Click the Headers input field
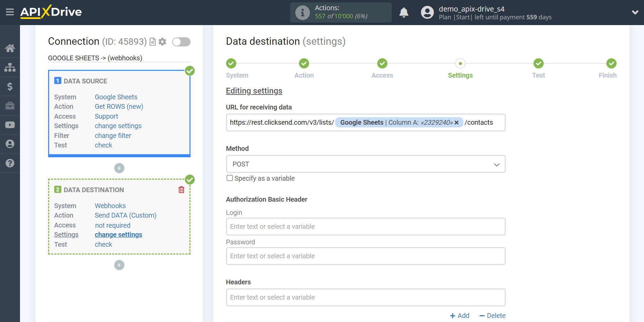 coord(366,297)
